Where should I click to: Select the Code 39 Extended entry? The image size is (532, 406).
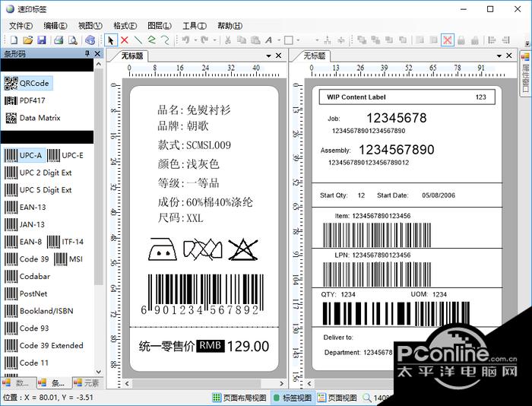pyautogui.click(x=44, y=346)
